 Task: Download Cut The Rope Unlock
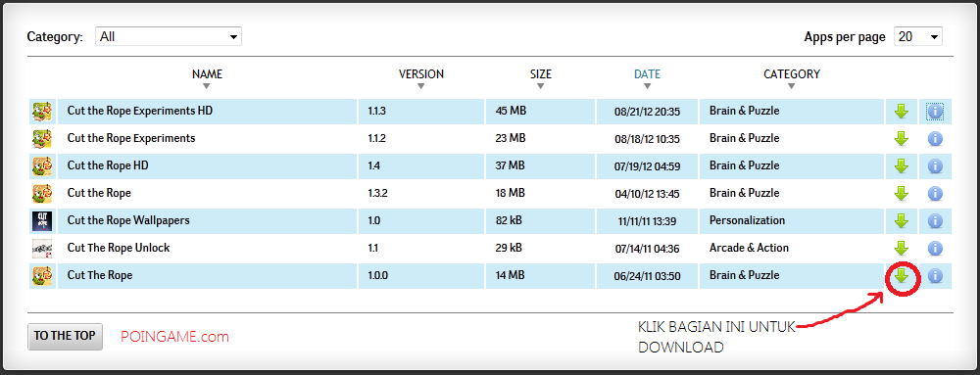[901, 249]
